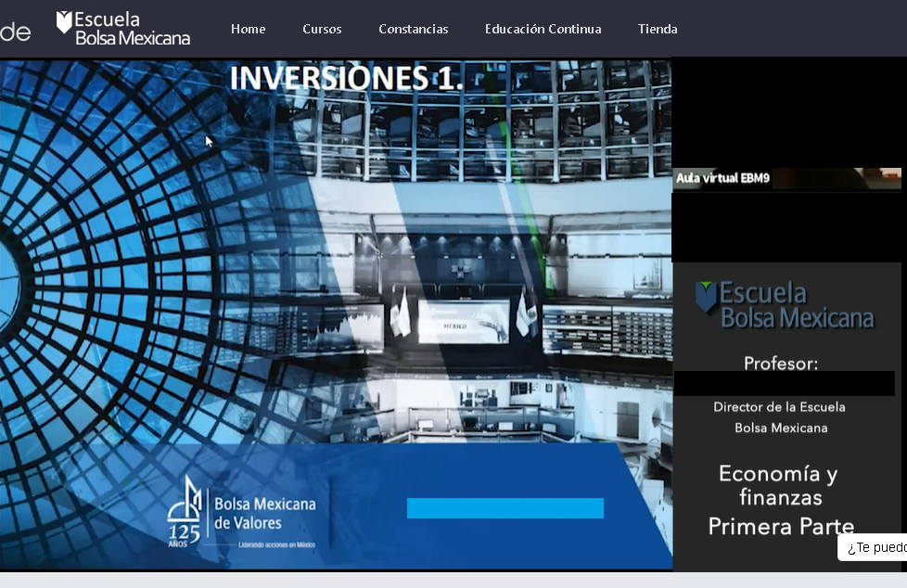
Task: Visit the Tienda store link
Action: click(x=658, y=29)
